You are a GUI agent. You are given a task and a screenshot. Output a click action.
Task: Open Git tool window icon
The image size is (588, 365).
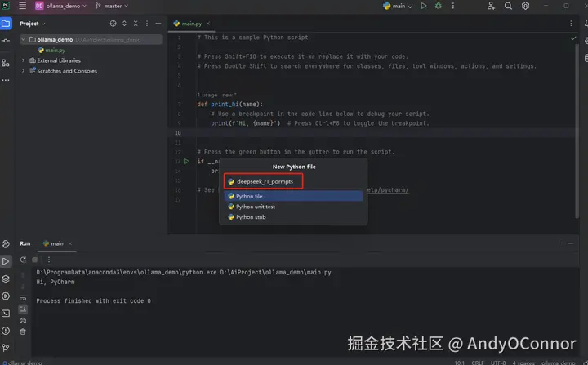[6, 348]
